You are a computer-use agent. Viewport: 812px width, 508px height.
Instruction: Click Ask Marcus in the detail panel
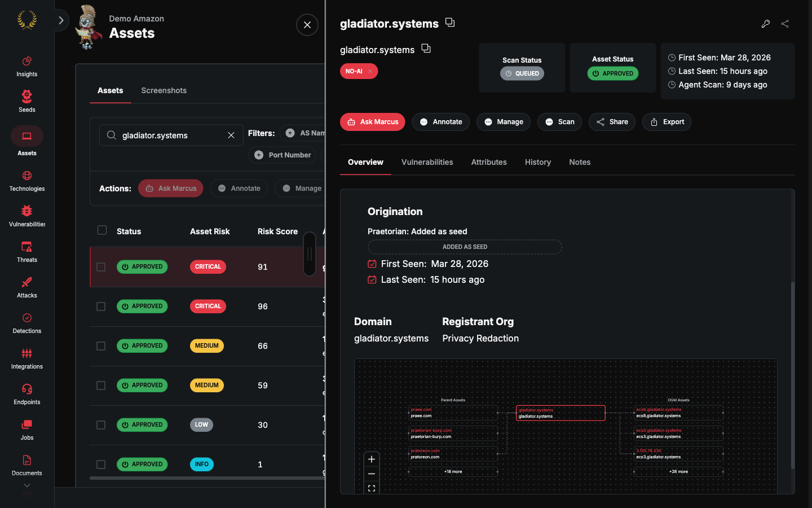(x=372, y=122)
